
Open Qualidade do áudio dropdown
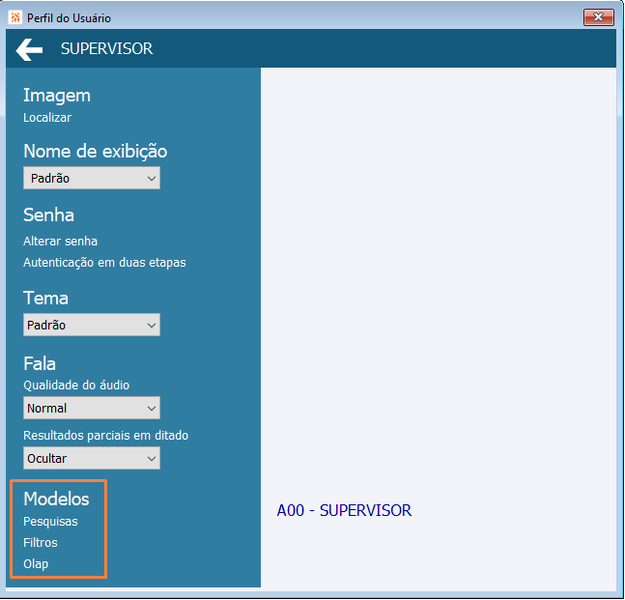92,408
